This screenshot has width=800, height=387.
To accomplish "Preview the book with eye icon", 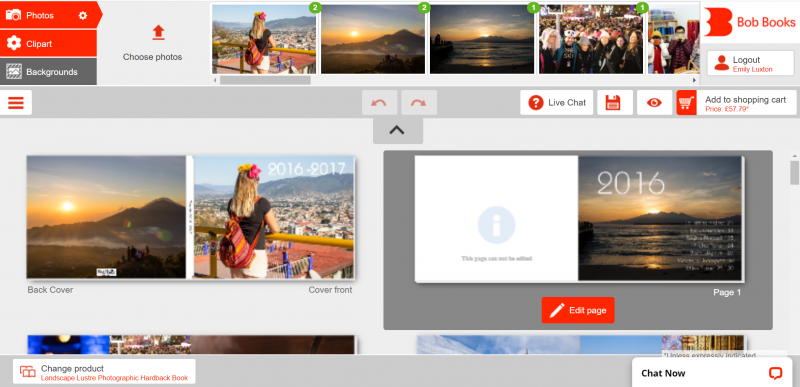I will [654, 102].
